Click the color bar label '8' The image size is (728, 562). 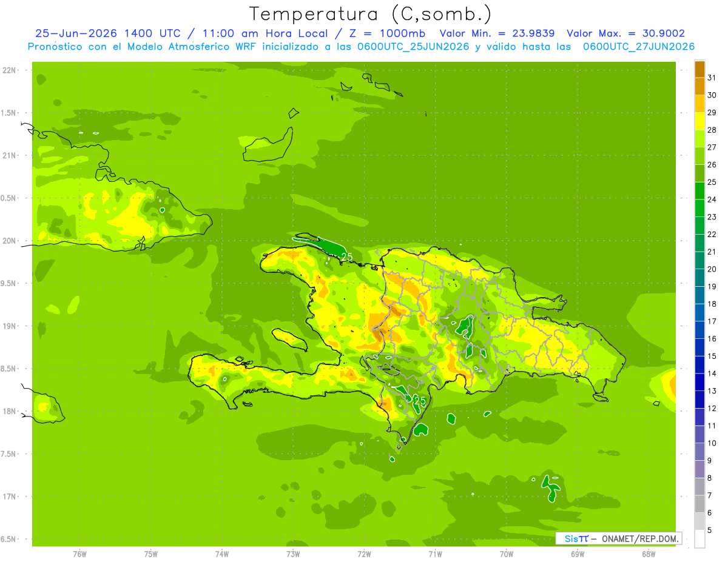pyautogui.click(x=710, y=478)
